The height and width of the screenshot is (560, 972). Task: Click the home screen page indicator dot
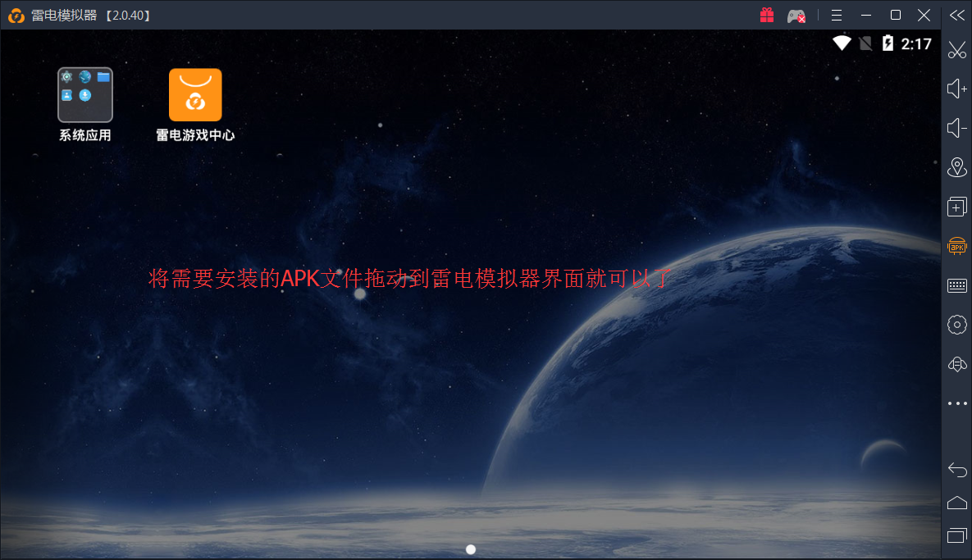471,549
